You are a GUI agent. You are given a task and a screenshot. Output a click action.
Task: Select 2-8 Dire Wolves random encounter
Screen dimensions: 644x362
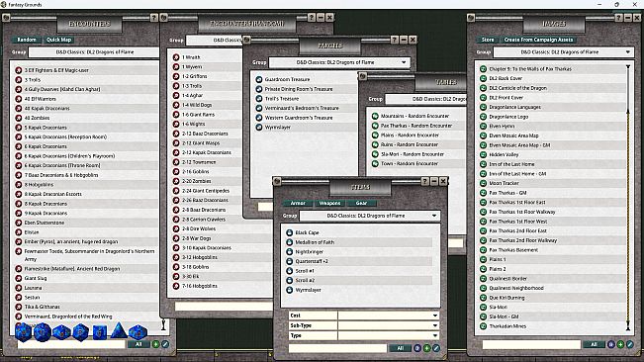[x=199, y=228]
